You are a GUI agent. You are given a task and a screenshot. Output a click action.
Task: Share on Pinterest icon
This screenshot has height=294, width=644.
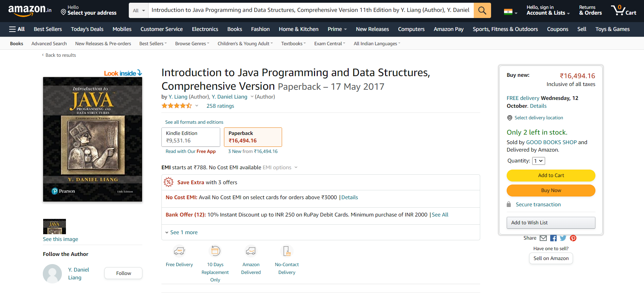point(573,238)
